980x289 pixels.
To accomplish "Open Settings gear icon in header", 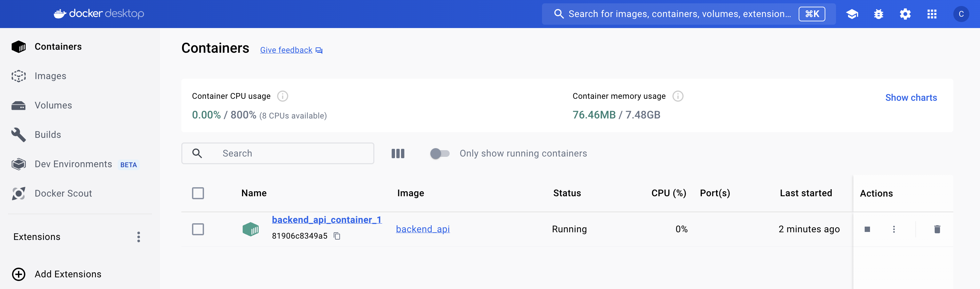I will tap(905, 14).
